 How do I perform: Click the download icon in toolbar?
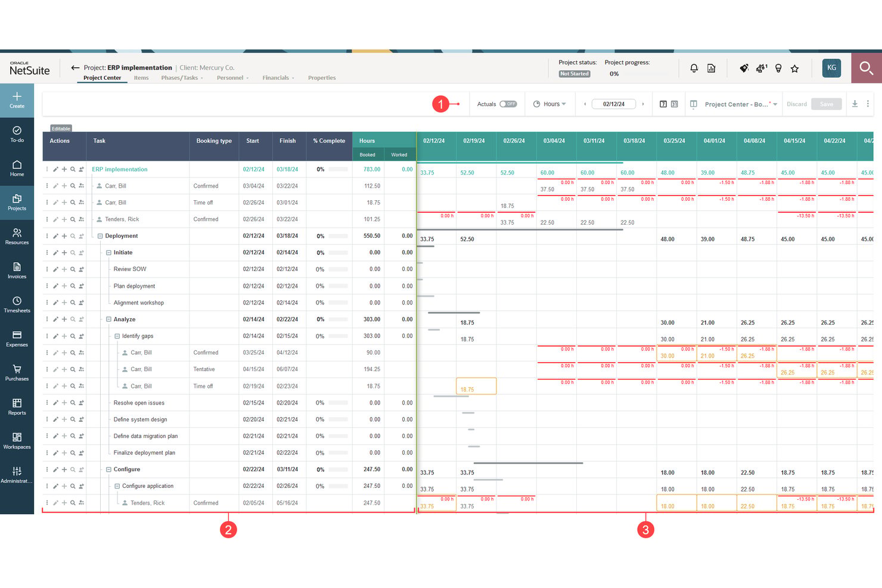coord(855,104)
